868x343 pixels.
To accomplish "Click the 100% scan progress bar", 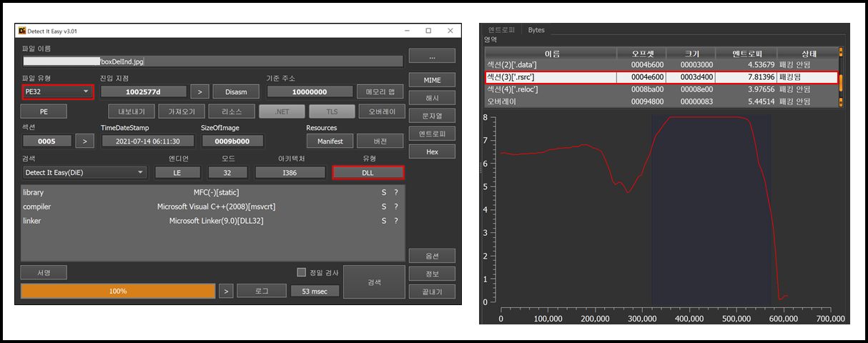I will click(118, 291).
